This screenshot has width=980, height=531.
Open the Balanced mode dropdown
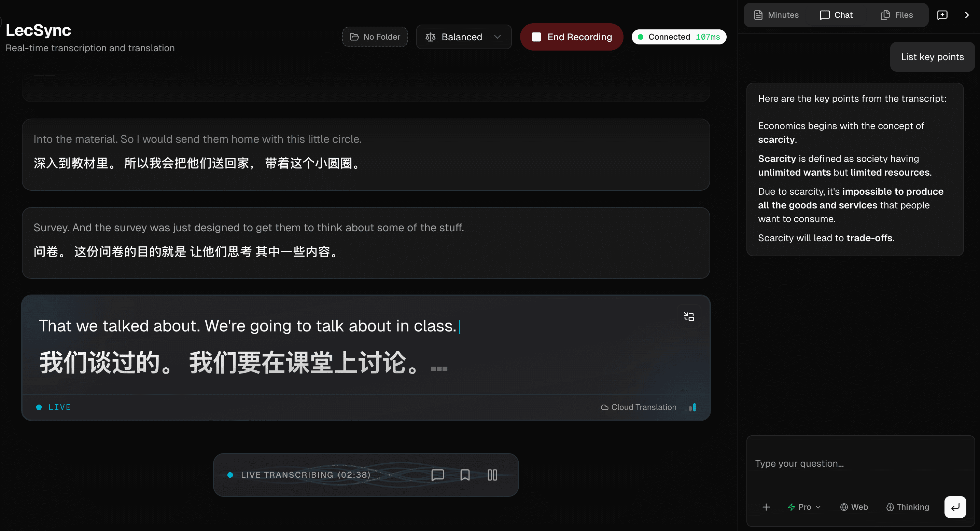[463, 37]
